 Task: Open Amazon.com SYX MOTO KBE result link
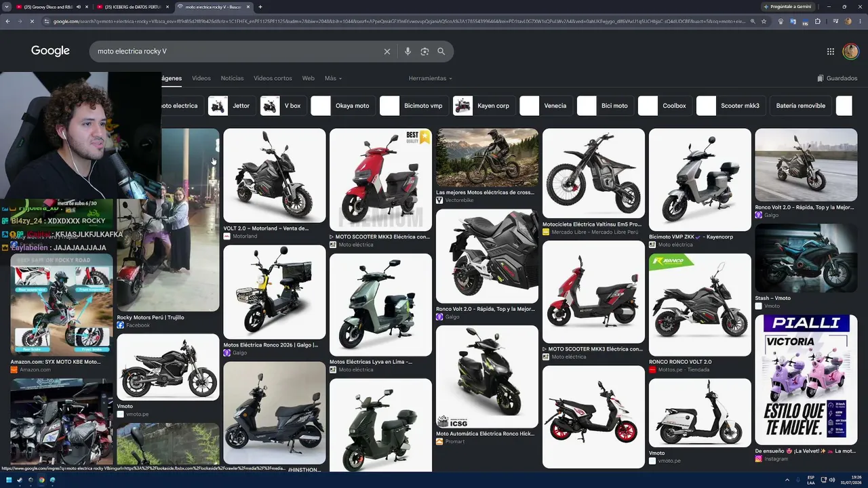click(56, 362)
